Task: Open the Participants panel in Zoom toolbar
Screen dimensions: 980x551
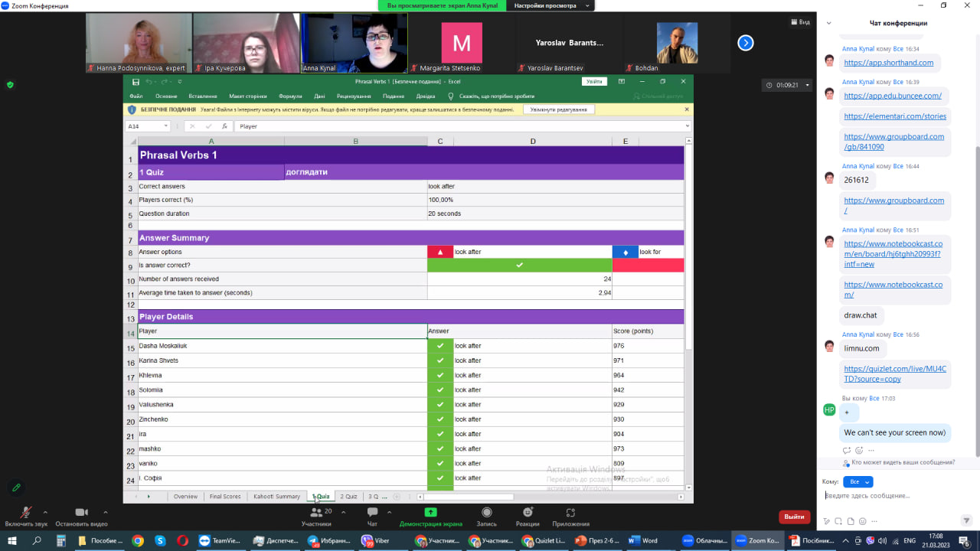Action: tap(316, 514)
